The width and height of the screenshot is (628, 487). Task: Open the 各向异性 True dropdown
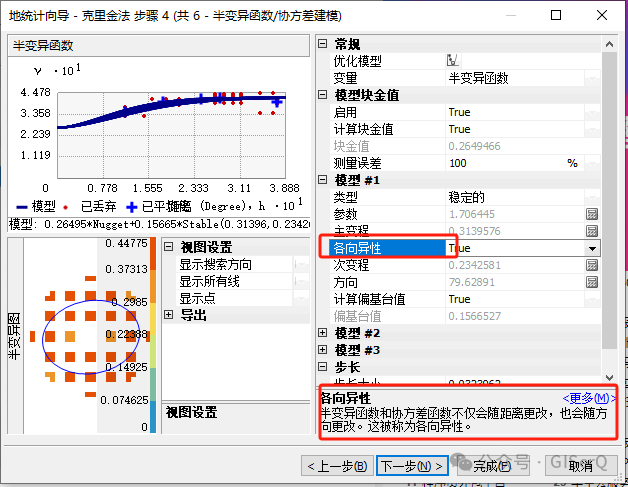tap(592, 248)
